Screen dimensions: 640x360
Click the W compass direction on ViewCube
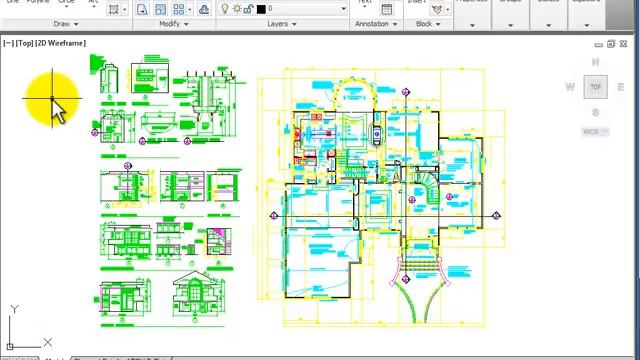coord(570,87)
